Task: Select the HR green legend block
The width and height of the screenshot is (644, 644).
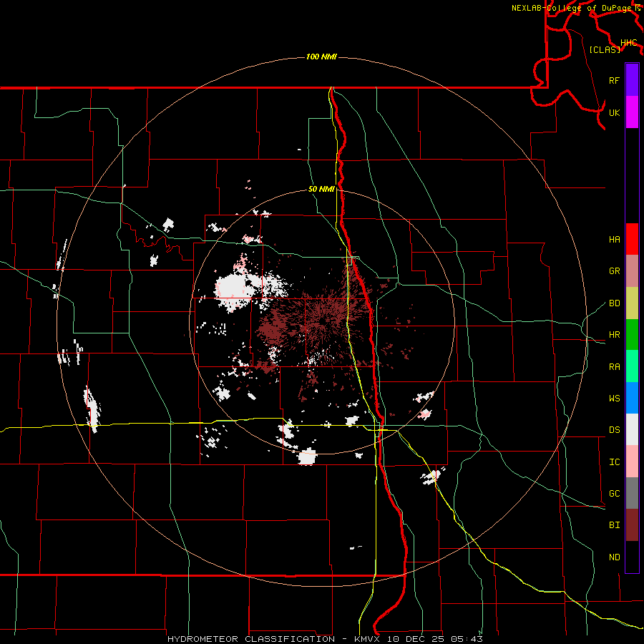Action: pos(632,335)
